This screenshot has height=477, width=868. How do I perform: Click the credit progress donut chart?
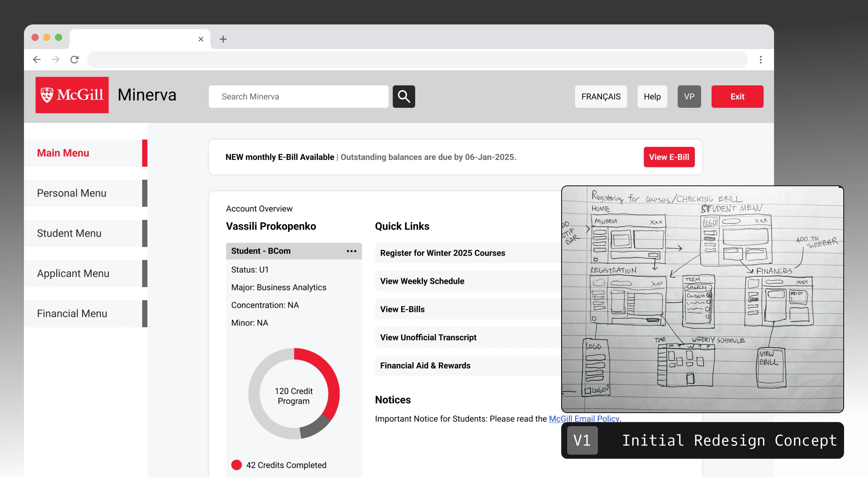coord(294,394)
